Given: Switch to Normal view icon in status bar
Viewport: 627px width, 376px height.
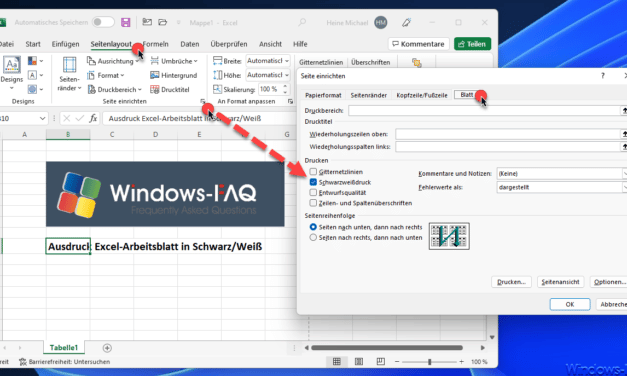Looking at the screenshot, I should click(x=337, y=362).
